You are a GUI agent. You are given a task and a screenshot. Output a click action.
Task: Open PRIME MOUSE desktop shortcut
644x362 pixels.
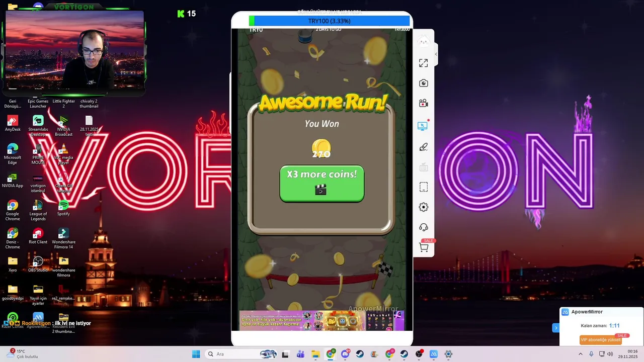pos(38,154)
